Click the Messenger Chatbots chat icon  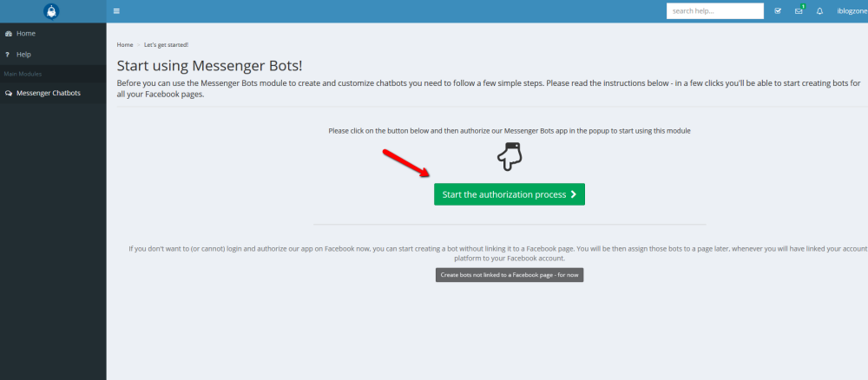click(x=9, y=94)
